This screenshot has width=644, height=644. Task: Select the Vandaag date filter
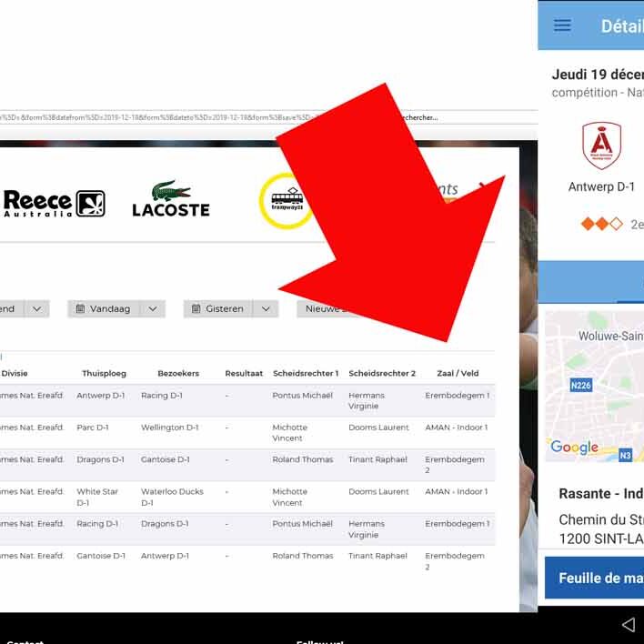(x=104, y=309)
